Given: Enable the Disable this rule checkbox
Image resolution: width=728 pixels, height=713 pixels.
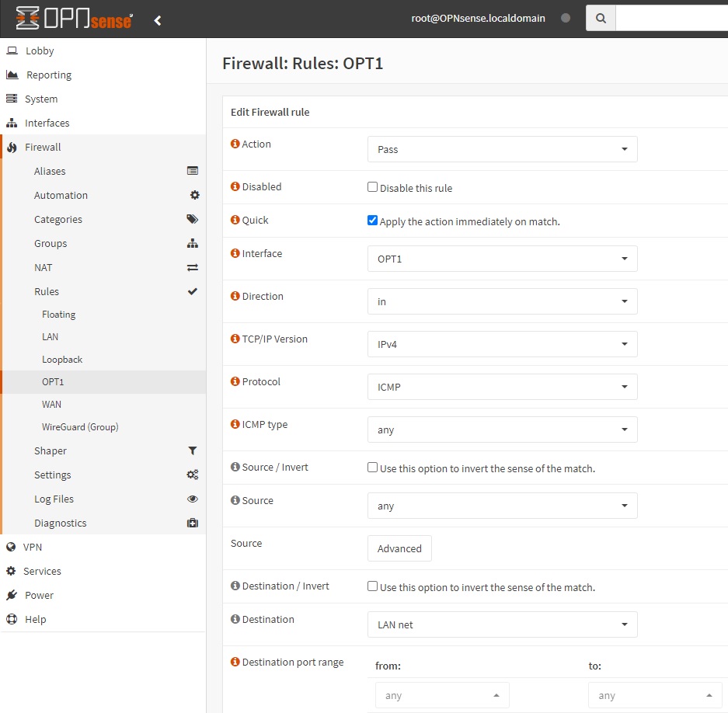Looking at the screenshot, I should [372, 187].
